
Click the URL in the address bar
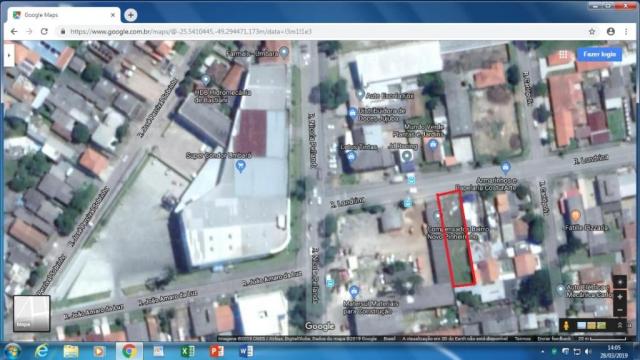click(191, 31)
